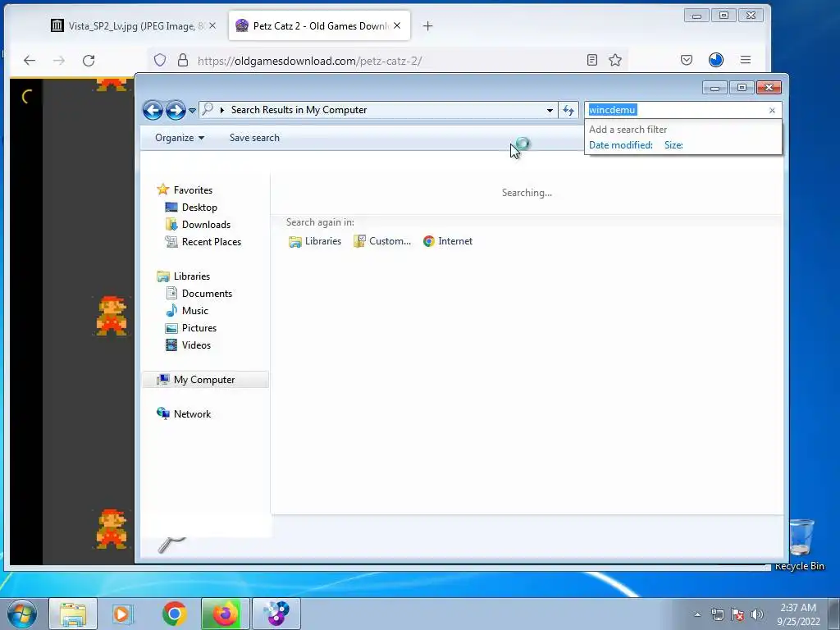The height and width of the screenshot is (630, 840).
Task: Click Action Center flag tray icon
Action: (737, 614)
